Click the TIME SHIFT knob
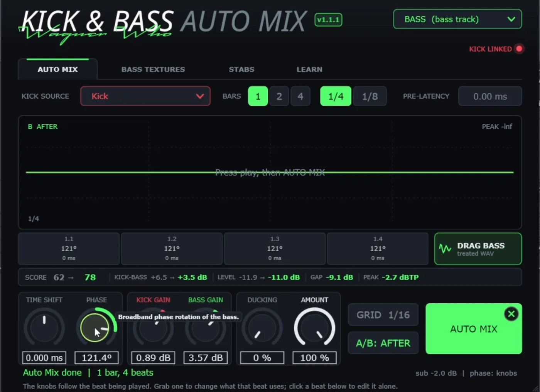Screen dimensions: 540x392 (44, 328)
